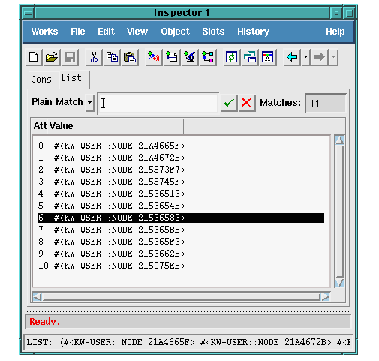Click the Listener toolbar icon with microscope

point(190,57)
